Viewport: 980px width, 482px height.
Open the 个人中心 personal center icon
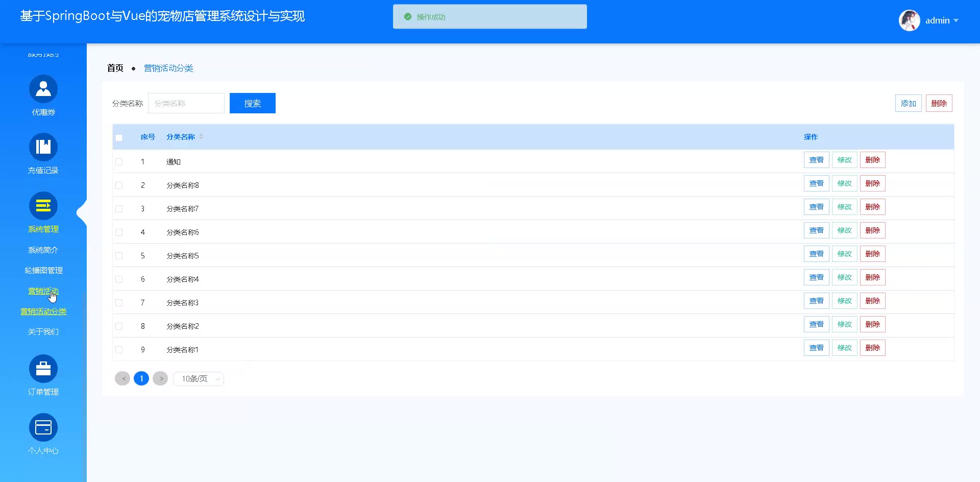[43, 427]
